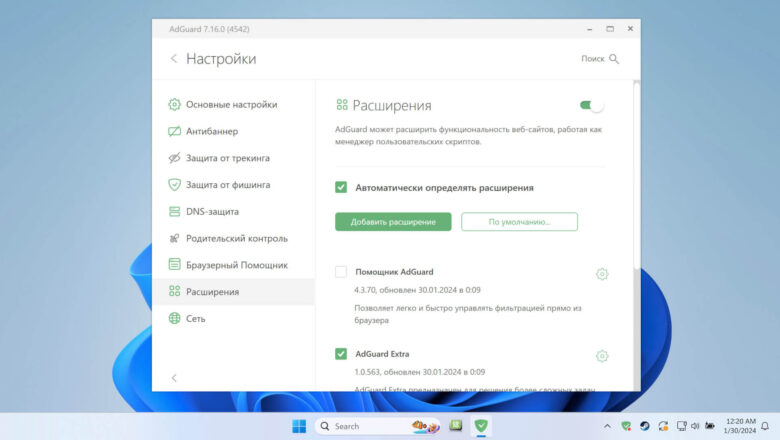Image resolution: width=780 pixels, height=440 pixels.
Task: Open the Windows Start menu
Action: (299, 426)
